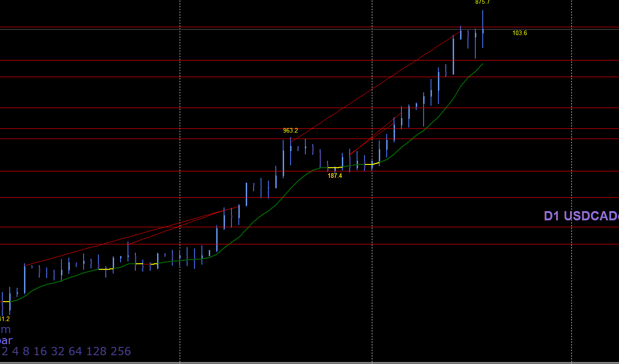Click the 103.6 yellow value label
This screenshot has width=619, height=364.
[x=520, y=33]
